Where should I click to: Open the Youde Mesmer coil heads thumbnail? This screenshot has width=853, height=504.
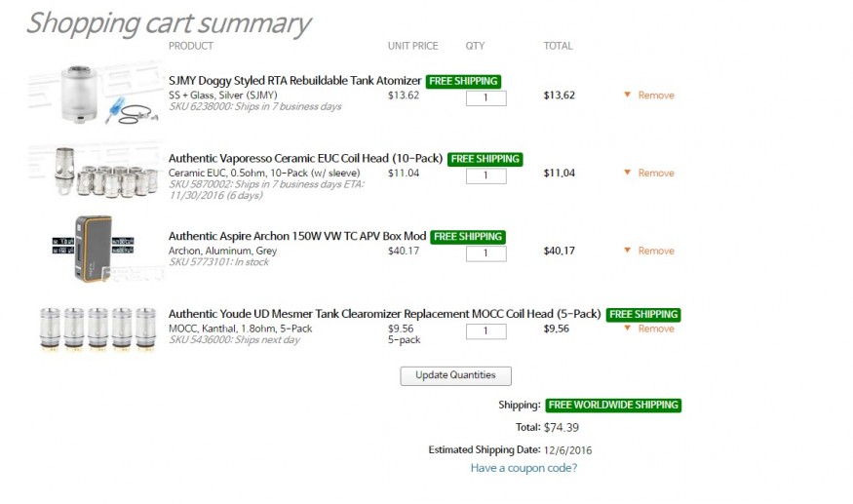click(x=97, y=329)
